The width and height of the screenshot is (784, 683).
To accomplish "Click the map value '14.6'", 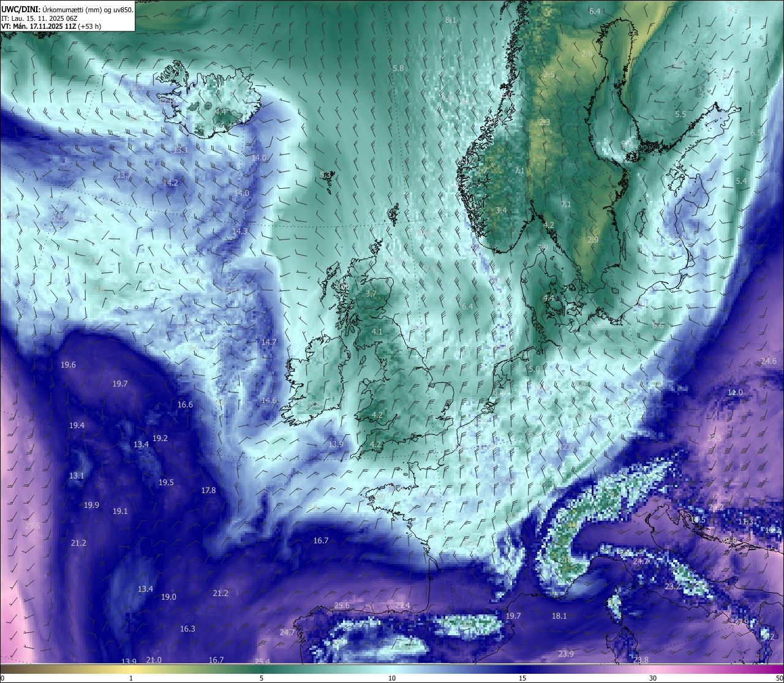I will [269, 401].
